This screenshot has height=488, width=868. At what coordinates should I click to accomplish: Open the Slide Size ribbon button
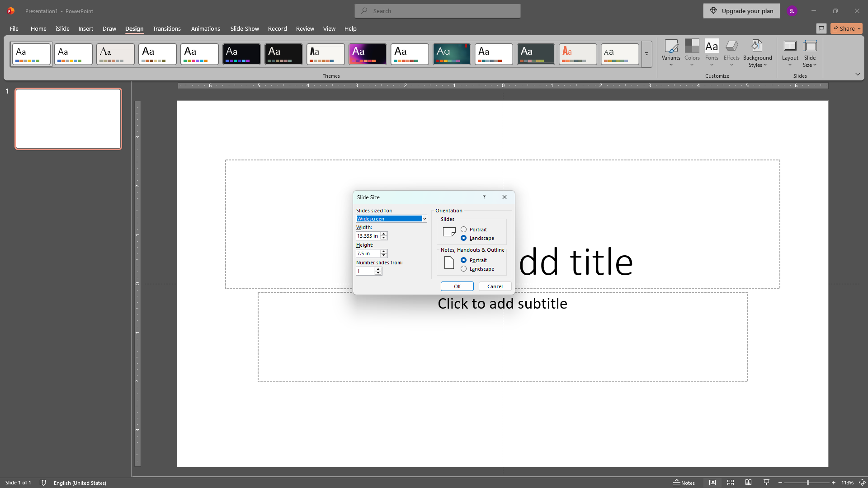pyautogui.click(x=810, y=53)
